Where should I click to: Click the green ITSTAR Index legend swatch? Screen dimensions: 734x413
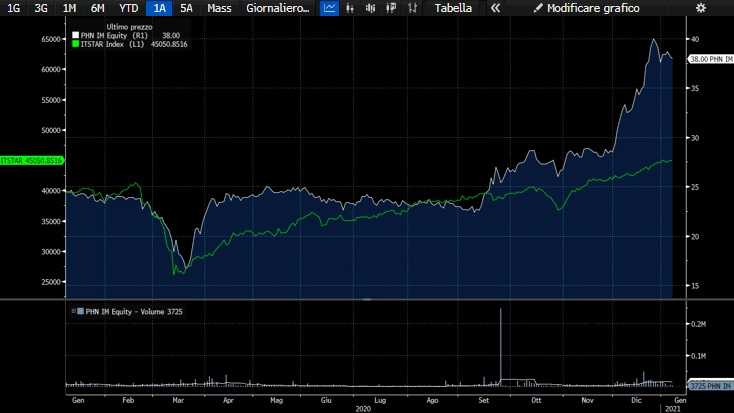pos(75,44)
